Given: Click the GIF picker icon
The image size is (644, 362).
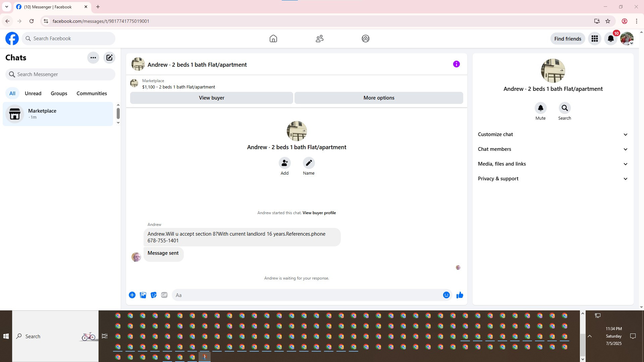Looking at the screenshot, I should [x=164, y=295].
